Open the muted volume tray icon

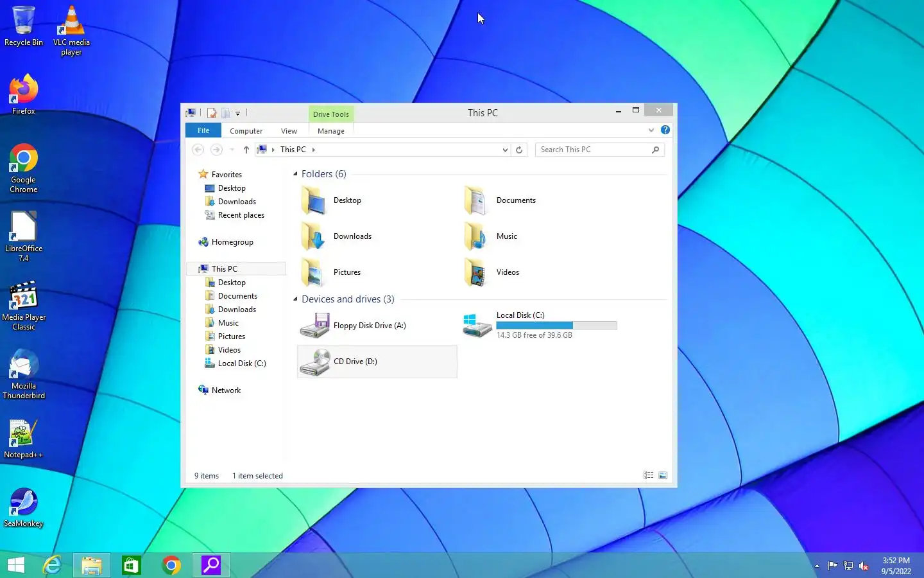pyautogui.click(x=864, y=566)
